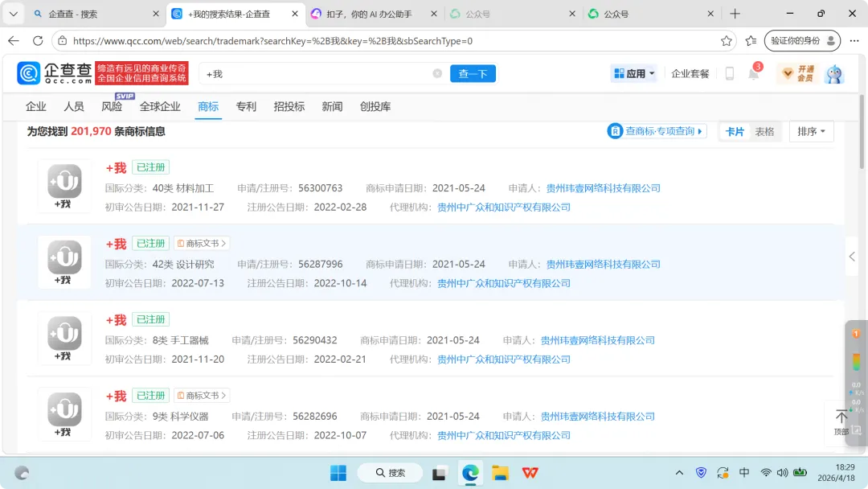868x489 pixels.
Task: Click the Qcc.com logo
Action: click(x=55, y=73)
